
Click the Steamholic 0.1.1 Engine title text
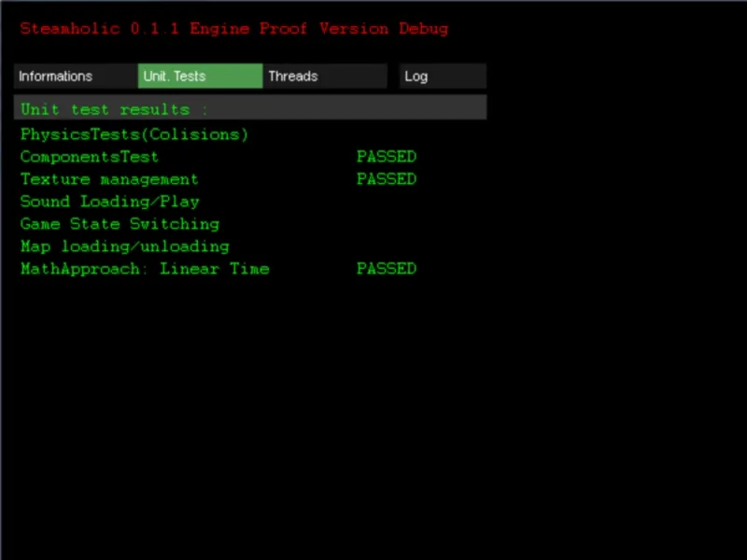coord(134,29)
